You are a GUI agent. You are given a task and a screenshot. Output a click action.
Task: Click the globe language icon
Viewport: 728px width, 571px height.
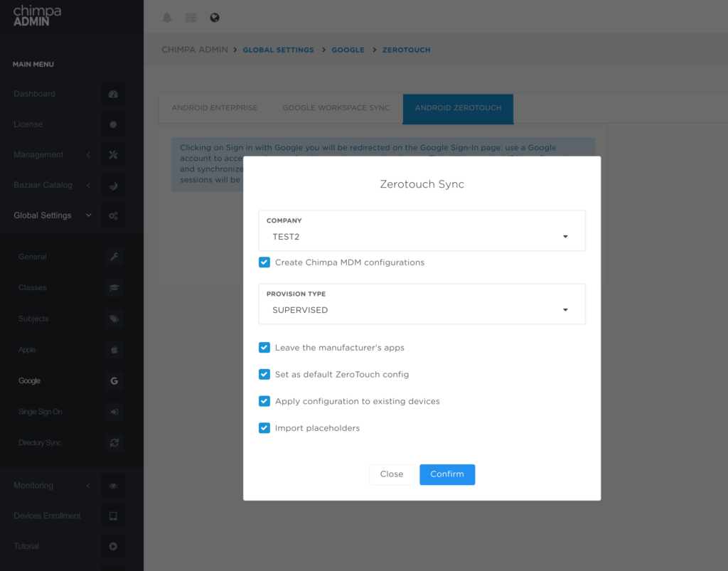pyautogui.click(x=215, y=18)
